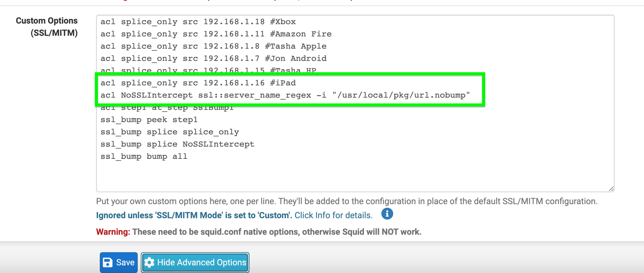Click the #Jon Android acl line
This screenshot has width=644, height=273.
pos(213,59)
